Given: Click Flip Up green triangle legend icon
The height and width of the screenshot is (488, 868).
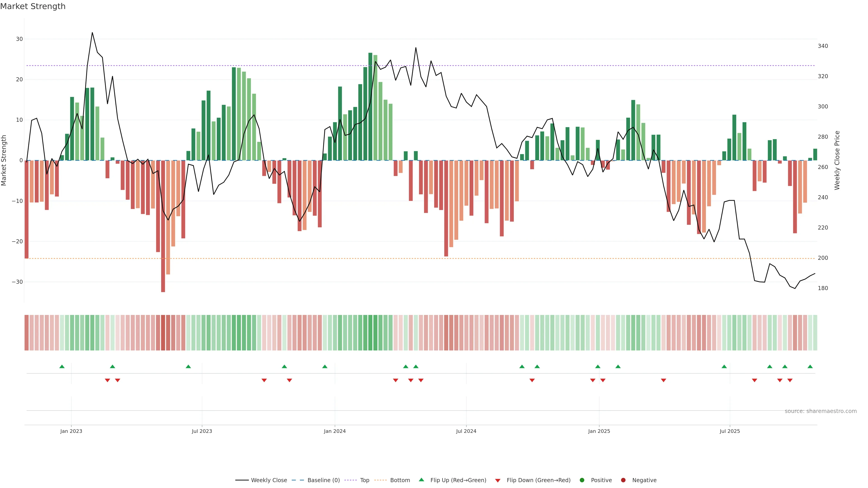Looking at the screenshot, I should coord(421,480).
